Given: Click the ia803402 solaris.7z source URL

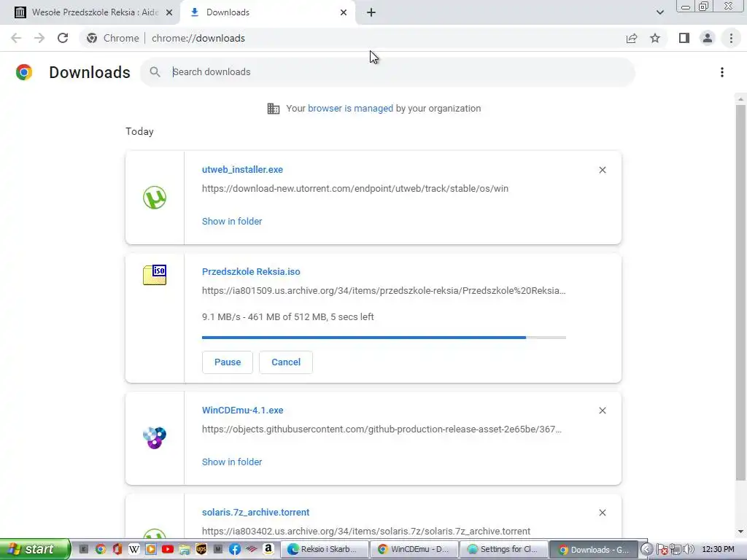Looking at the screenshot, I should click(x=366, y=531).
